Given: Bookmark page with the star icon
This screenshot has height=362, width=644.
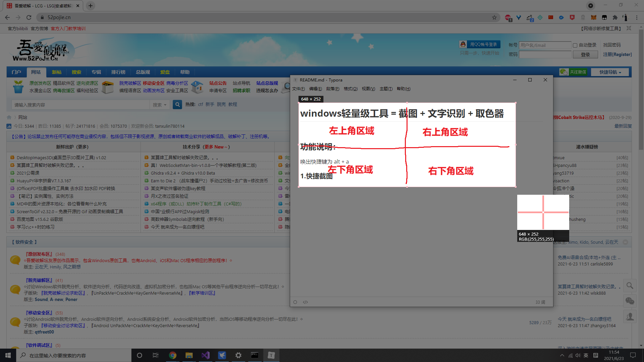Looking at the screenshot, I should point(494,17).
